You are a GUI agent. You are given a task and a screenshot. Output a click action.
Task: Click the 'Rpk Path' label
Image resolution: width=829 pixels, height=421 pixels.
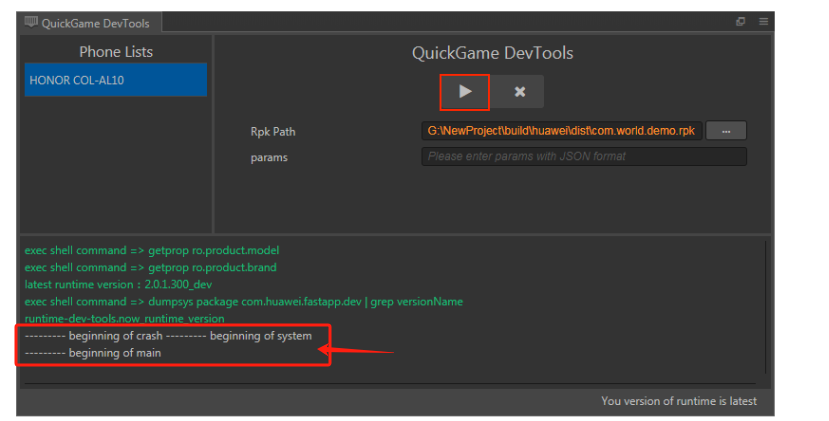point(273,132)
